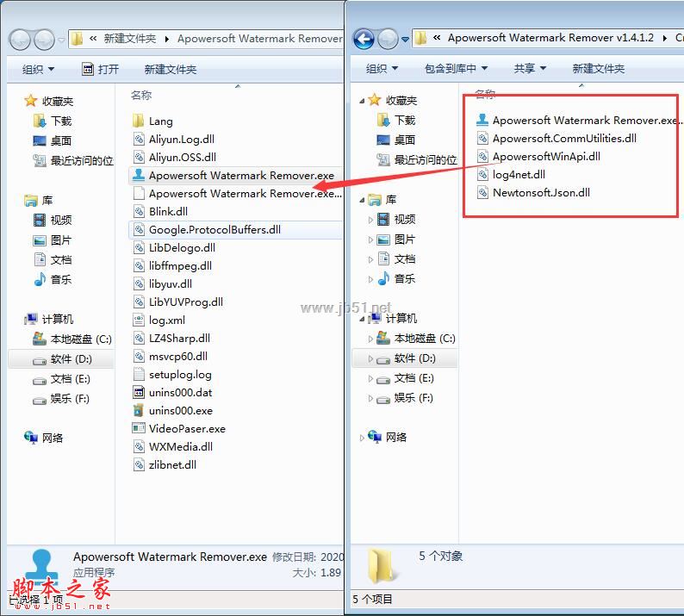684x616 pixels.
Task: Select Google.ProtocolBuffers.dll file
Action: 235,229
